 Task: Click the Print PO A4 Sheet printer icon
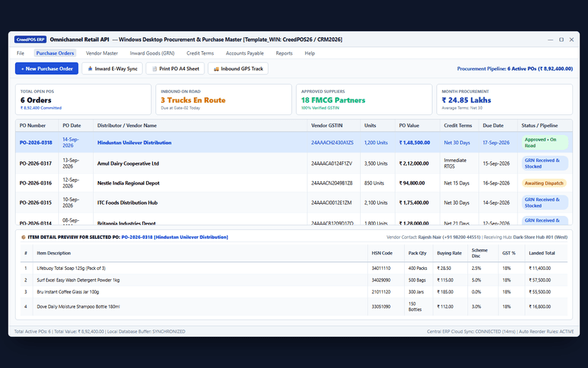pos(154,69)
